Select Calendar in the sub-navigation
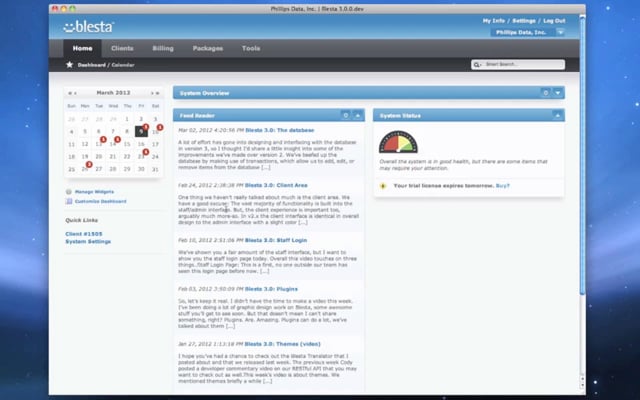This screenshot has height=400, width=640. click(123, 65)
